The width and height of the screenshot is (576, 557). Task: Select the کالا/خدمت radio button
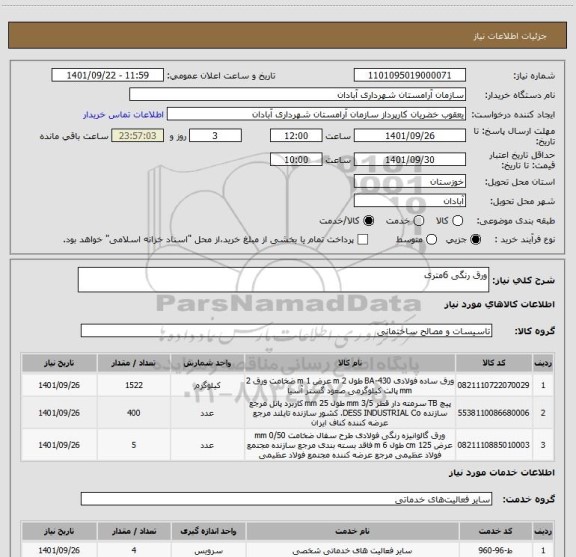coord(368,220)
